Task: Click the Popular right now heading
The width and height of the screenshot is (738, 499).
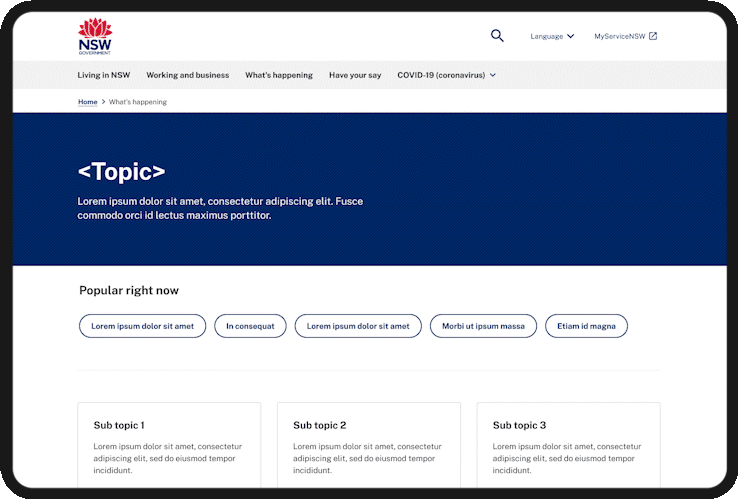Action: 129,290
